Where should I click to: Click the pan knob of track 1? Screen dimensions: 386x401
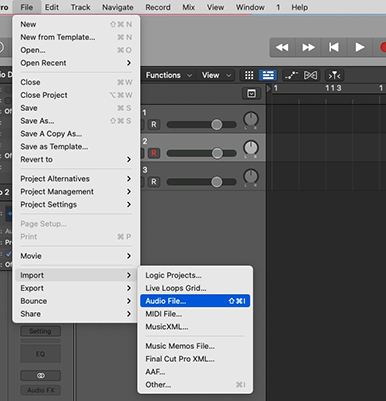(x=251, y=119)
